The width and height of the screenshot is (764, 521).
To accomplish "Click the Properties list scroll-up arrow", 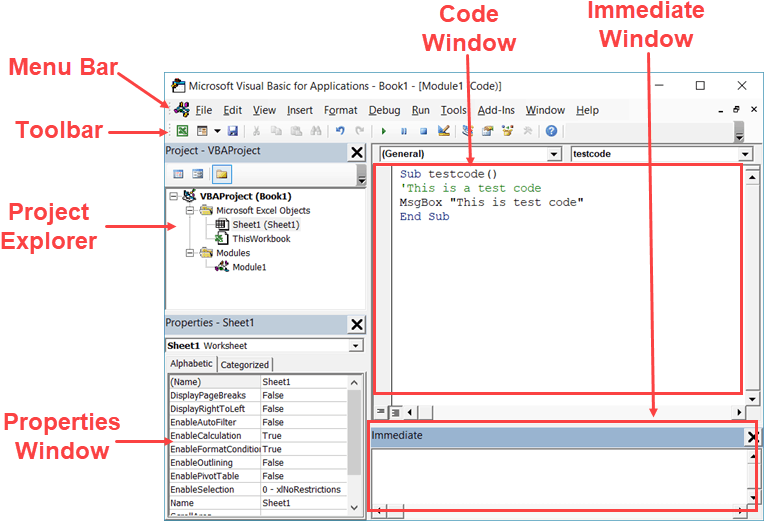I will [x=354, y=383].
